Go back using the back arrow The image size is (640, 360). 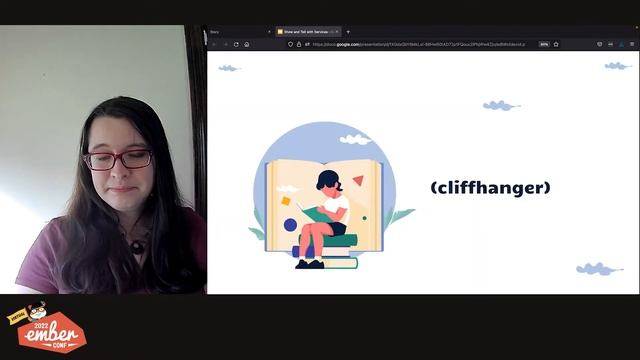coord(215,44)
